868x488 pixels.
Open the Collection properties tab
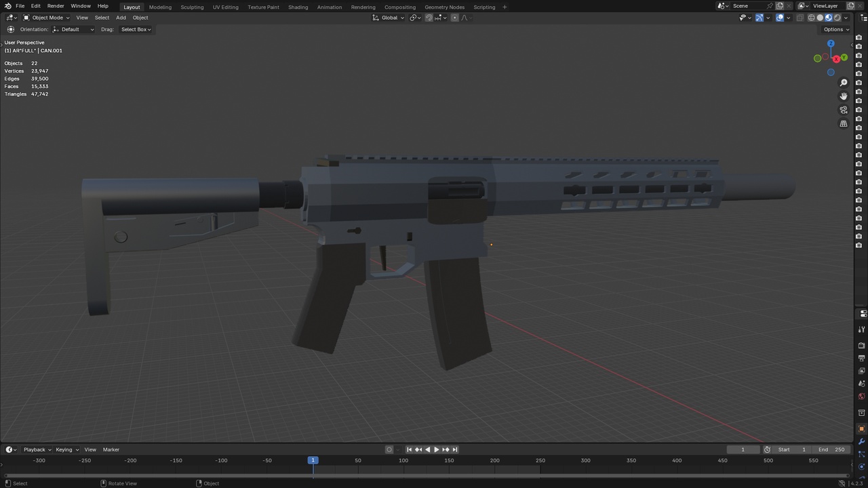pyautogui.click(x=862, y=413)
